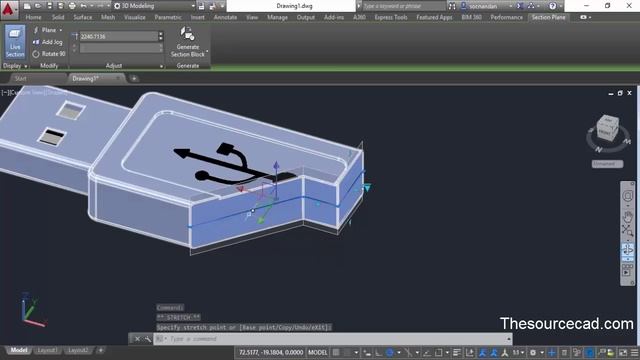This screenshot has height=360, width=640.
Task: Open the Annotate ribbon tab
Action: pos(225,17)
